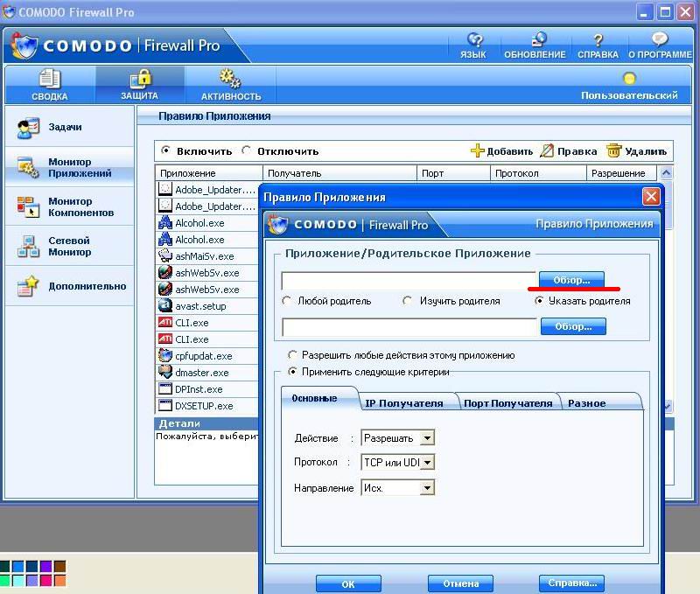Open the Язык language icon
This screenshot has height=594, width=700.
475,40
